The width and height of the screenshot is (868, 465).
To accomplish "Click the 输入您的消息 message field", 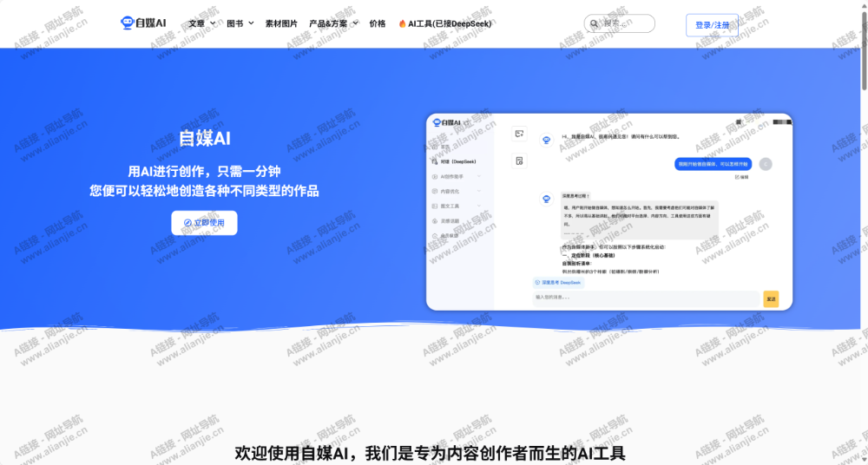I will 646,299.
